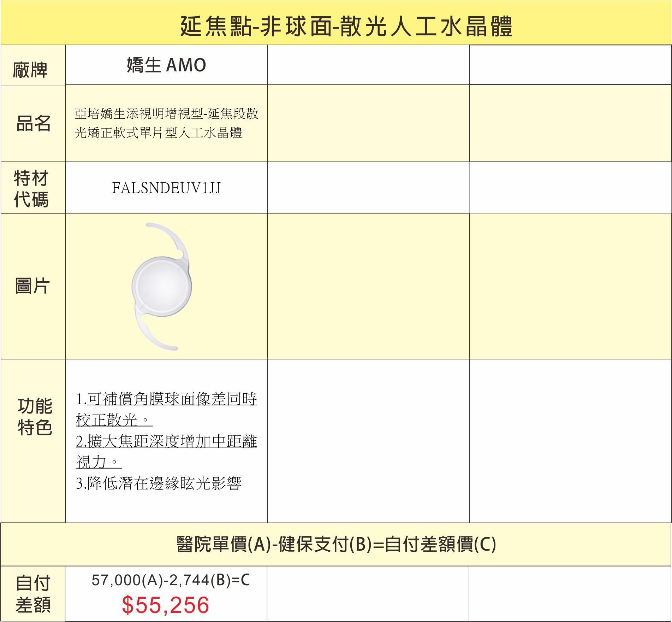Screen dimensions: 672x622
Task: Click the empty middle 特材代碼 cell
Action: click(x=368, y=188)
